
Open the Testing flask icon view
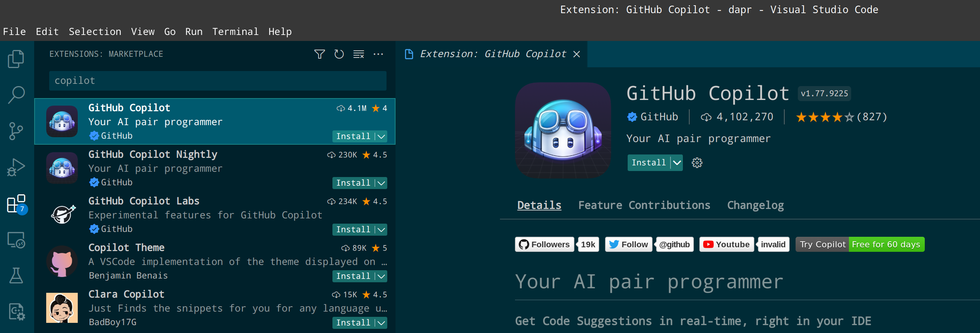tap(16, 275)
